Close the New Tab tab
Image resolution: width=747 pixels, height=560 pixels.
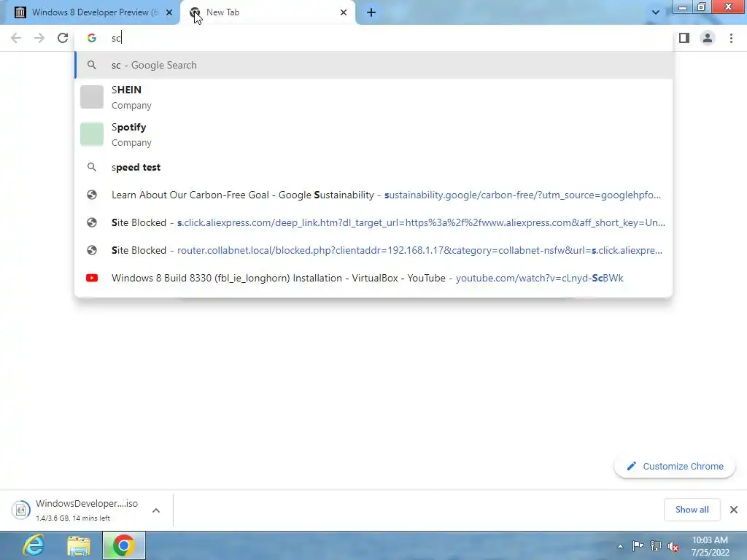[x=344, y=12]
